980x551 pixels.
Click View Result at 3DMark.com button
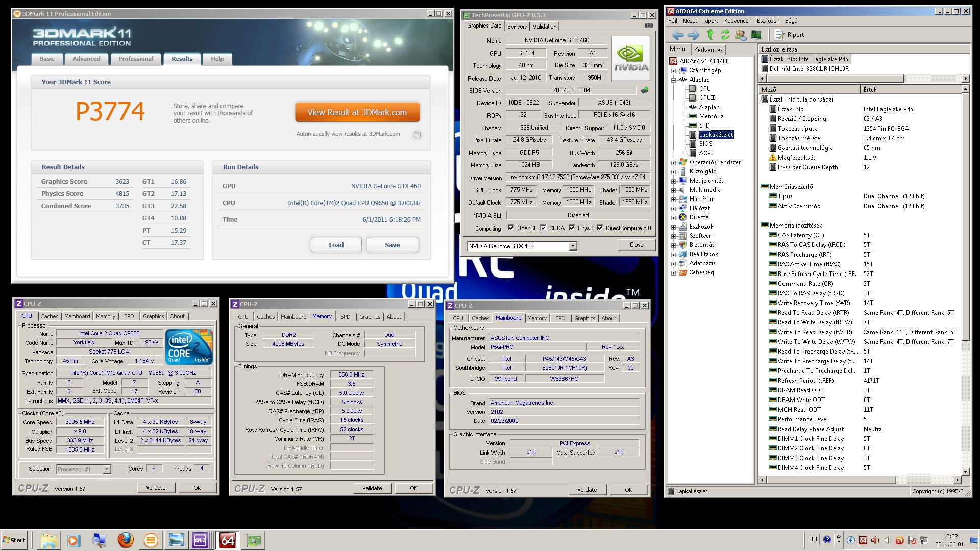[x=357, y=112]
